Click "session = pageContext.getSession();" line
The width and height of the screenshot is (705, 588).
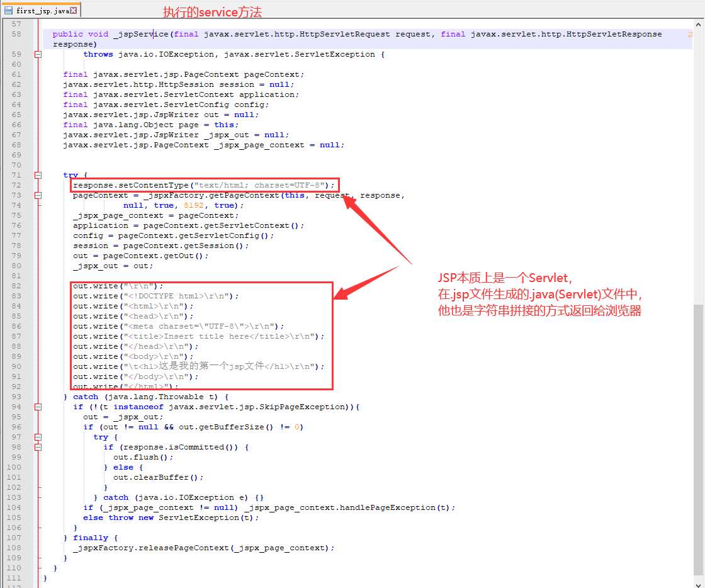pos(161,246)
